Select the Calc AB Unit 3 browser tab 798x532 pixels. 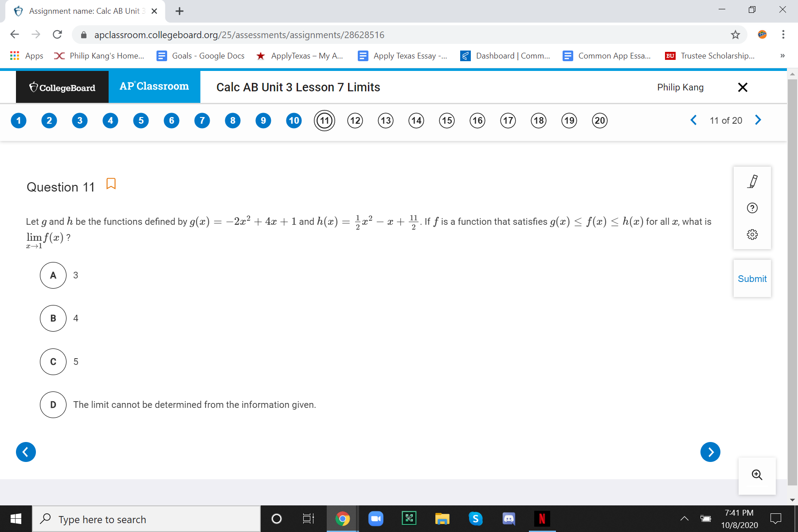pyautogui.click(x=84, y=11)
